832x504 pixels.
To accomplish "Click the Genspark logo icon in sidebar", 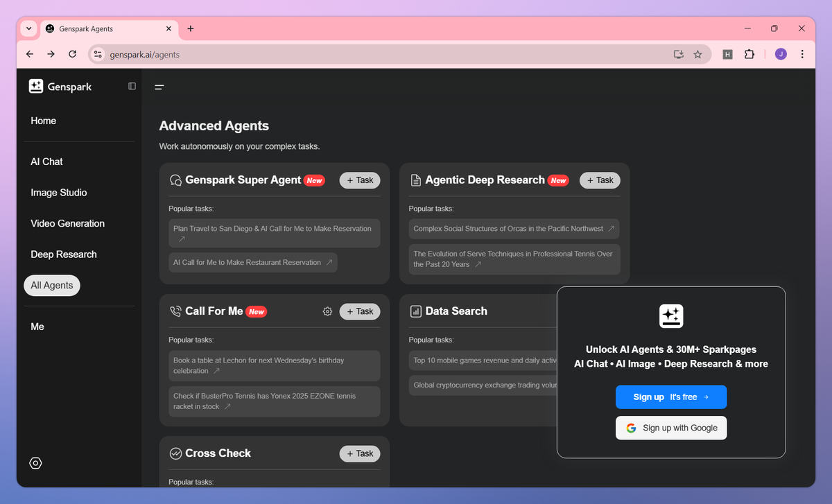I will pyautogui.click(x=36, y=86).
